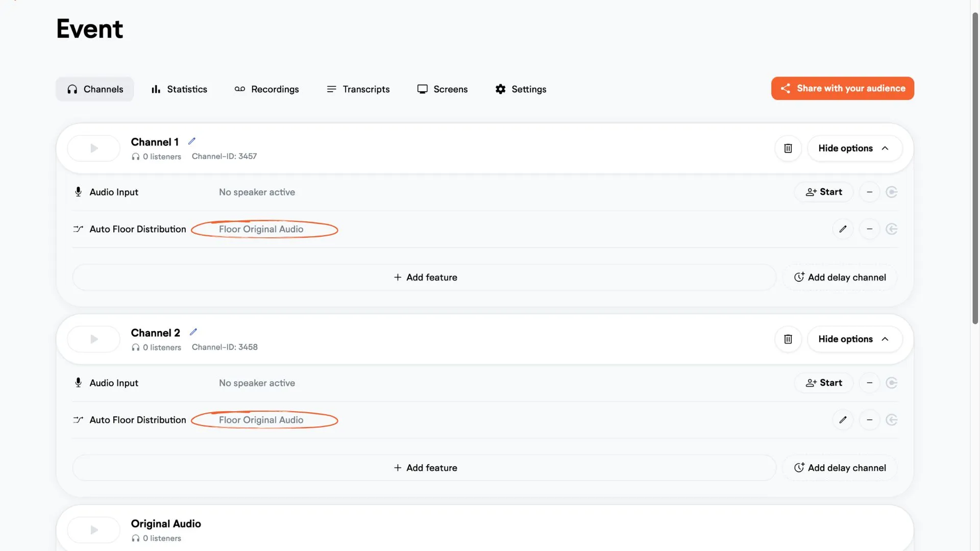Click reset icon beside Channel 1 Audio Input

[x=892, y=192]
